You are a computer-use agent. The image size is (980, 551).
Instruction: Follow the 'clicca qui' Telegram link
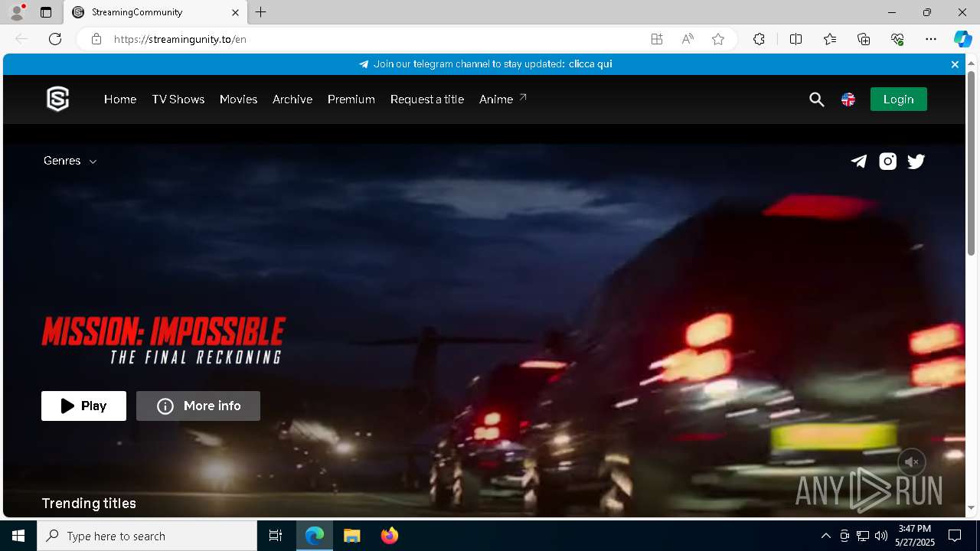coord(590,64)
